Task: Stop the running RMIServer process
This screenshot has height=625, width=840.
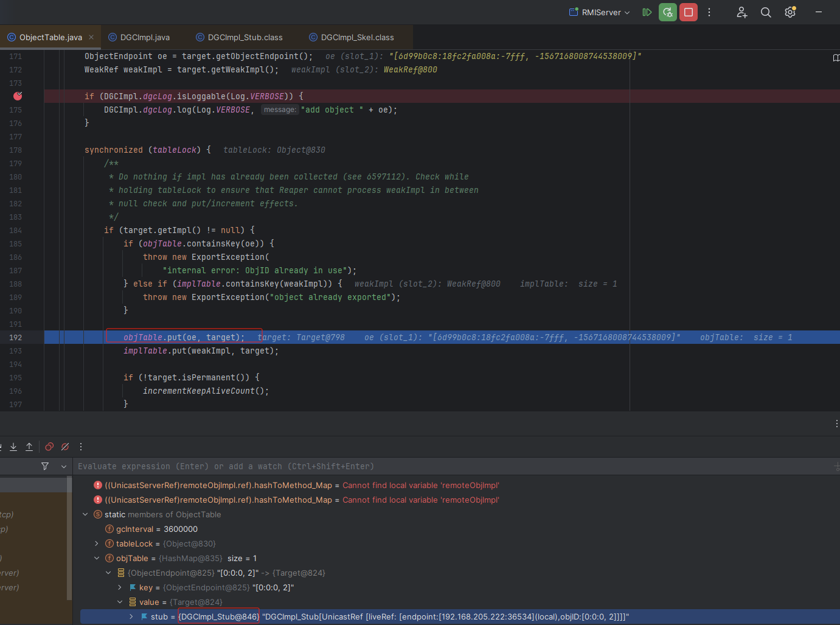Action: [x=689, y=12]
